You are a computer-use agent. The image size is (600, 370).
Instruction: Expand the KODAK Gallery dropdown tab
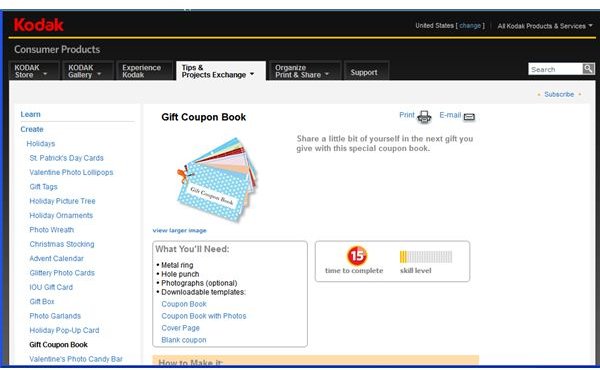click(x=88, y=71)
